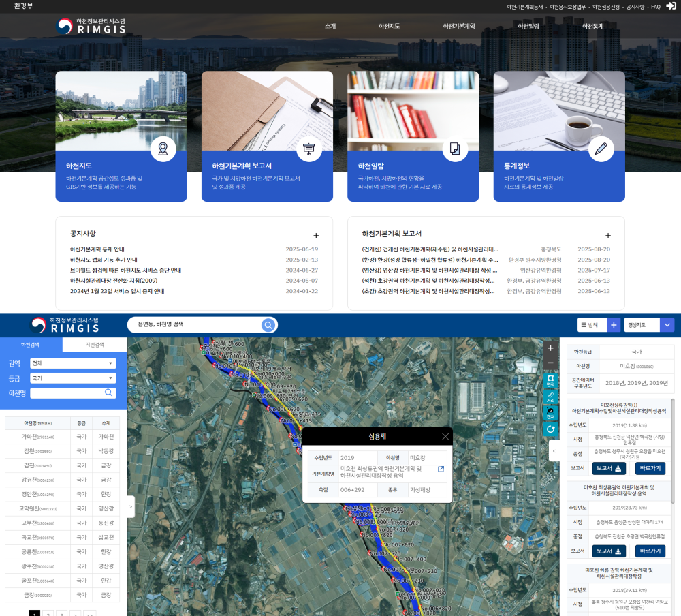The height and width of the screenshot is (616, 681).
Task: Go to page 2 of river list
Action: 48,613
